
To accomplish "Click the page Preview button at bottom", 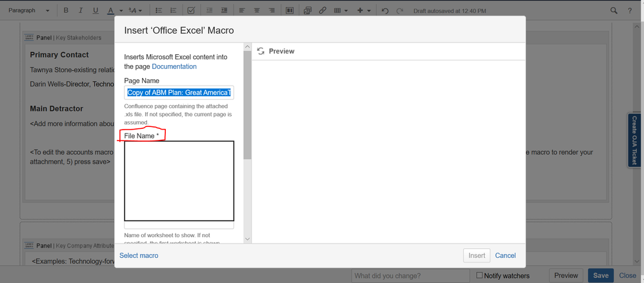I will click(566, 276).
